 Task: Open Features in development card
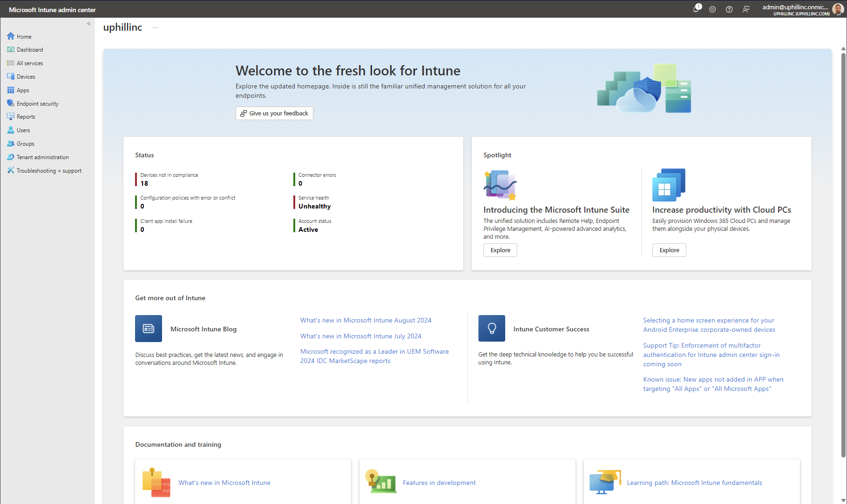pos(439,483)
